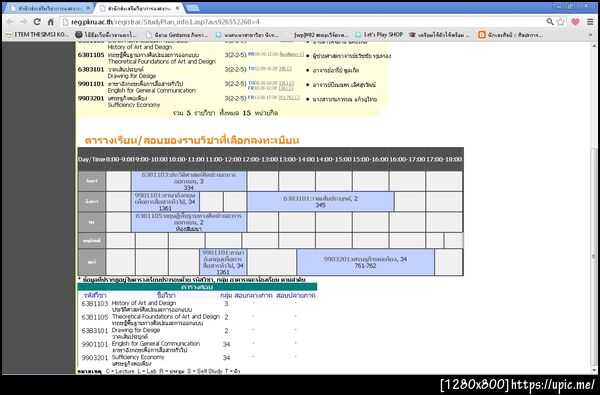This screenshot has width=600, height=395.
Task: Click 'Sufficiency Economy' in exam table
Action: [138, 357]
